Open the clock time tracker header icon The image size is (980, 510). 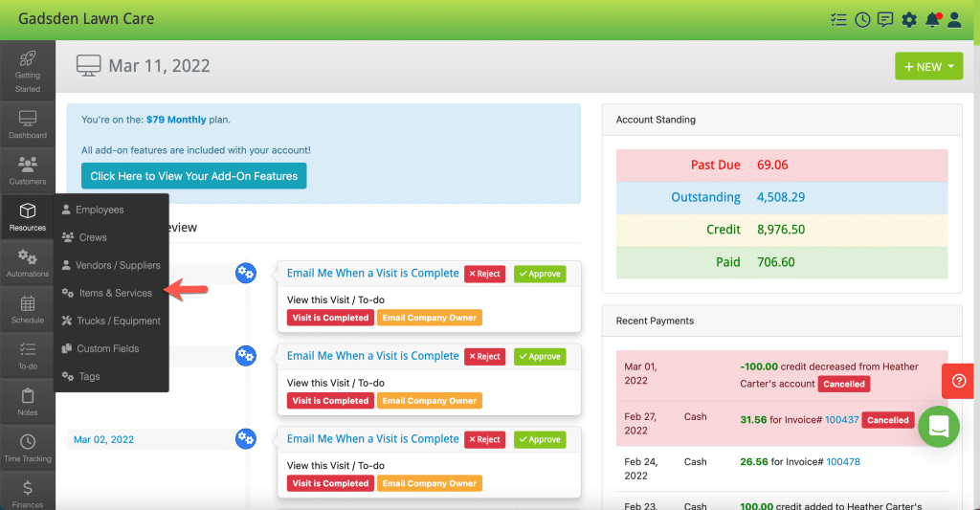[862, 20]
